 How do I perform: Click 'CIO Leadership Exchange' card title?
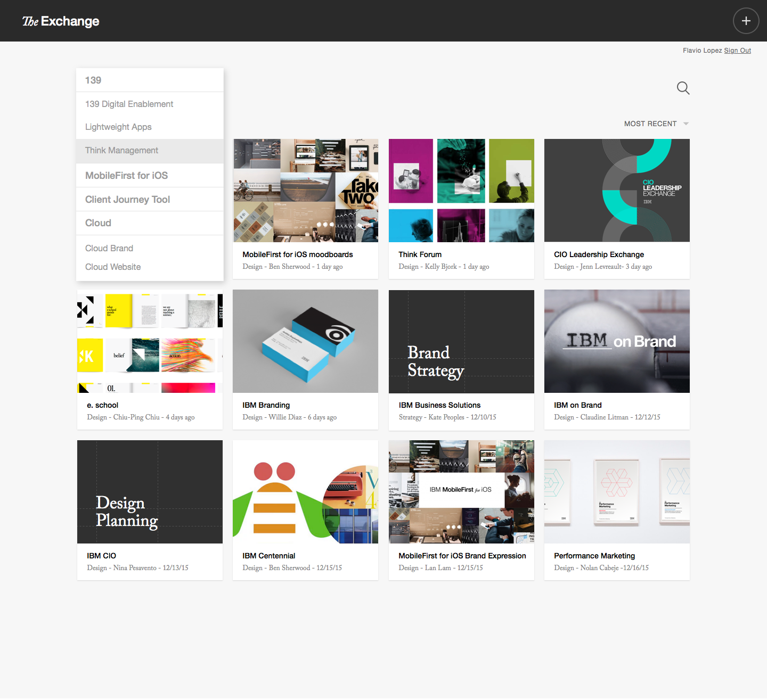(x=599, y=254)
